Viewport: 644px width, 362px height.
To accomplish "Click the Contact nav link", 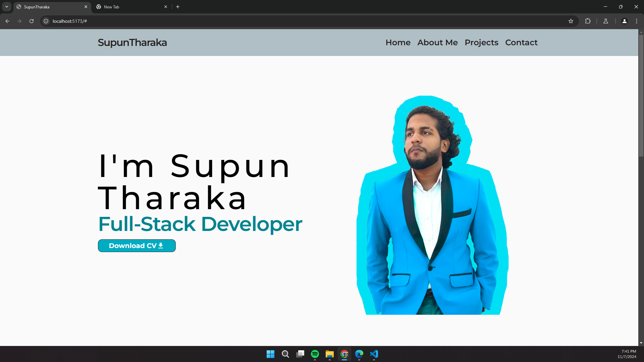I will (521, 43).
